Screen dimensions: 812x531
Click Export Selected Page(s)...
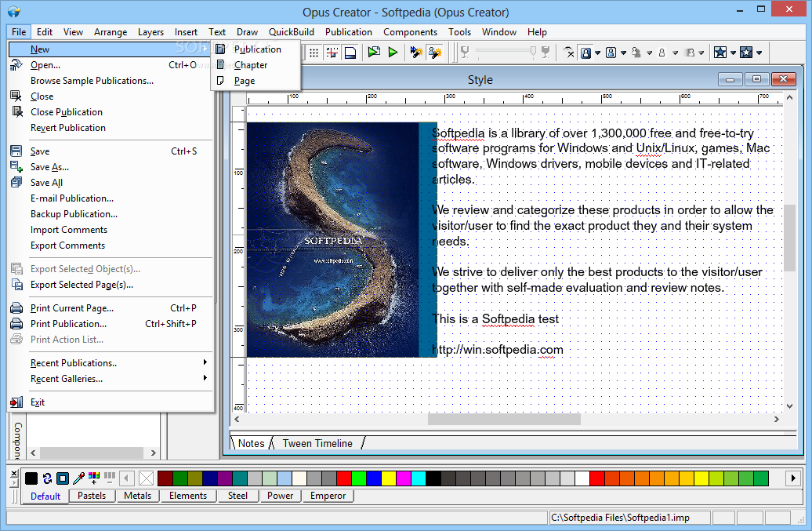click(111, 285)
